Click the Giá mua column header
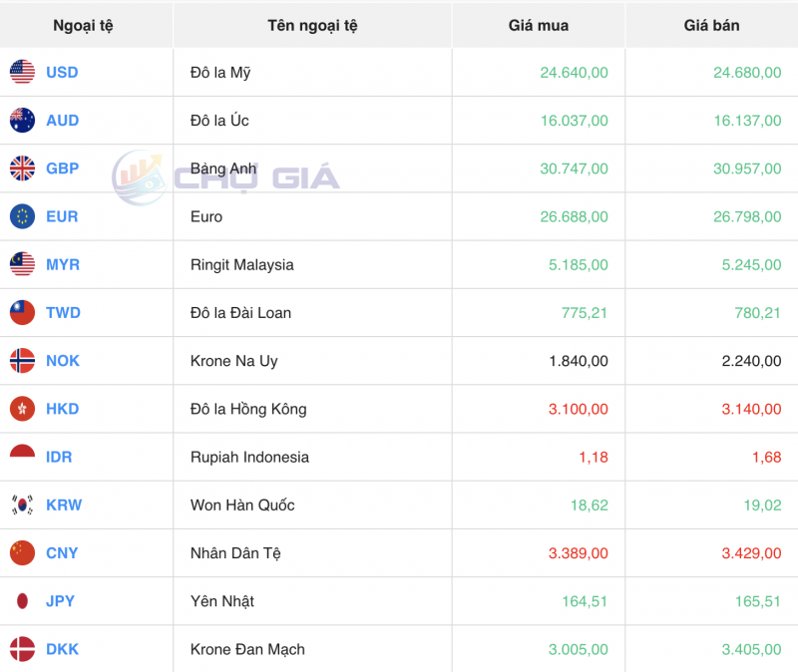Viewport: 798px width, 672px height. tap(538, 25)
